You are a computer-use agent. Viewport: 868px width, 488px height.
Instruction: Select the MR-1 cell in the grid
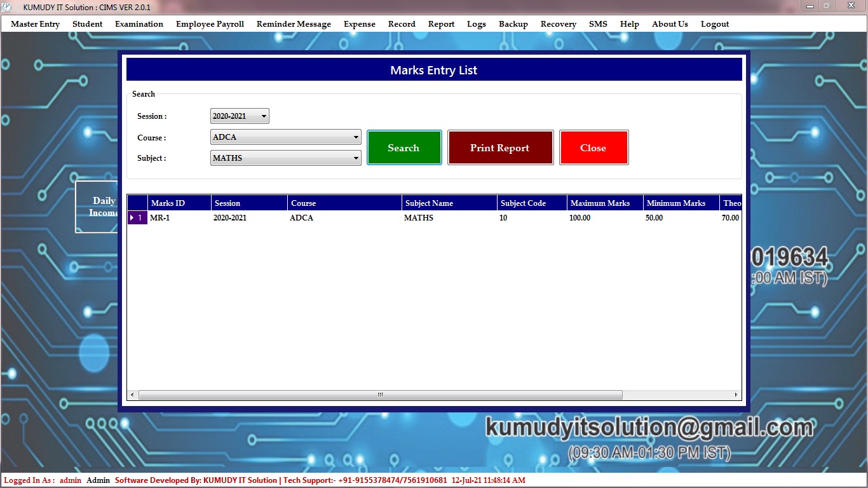pyautogui.click(x=178, y=218)
